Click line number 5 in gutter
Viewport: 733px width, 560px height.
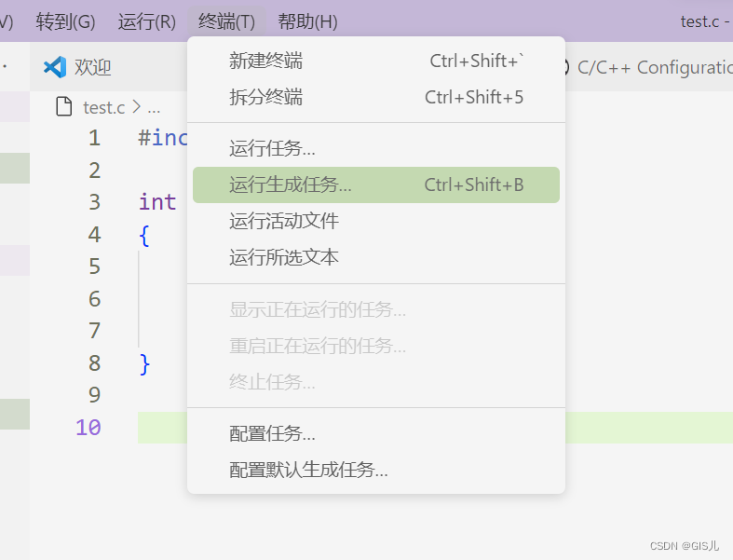click(94, 266)
